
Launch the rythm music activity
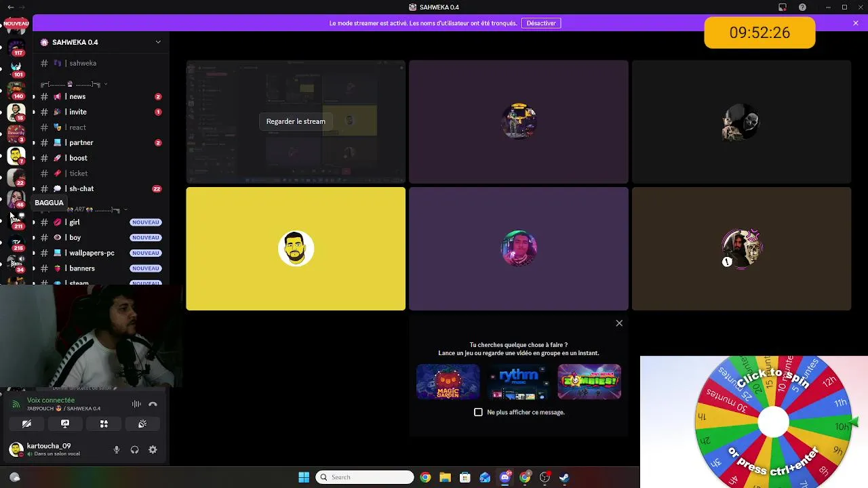pyautogui.click(x=519, y=382)
